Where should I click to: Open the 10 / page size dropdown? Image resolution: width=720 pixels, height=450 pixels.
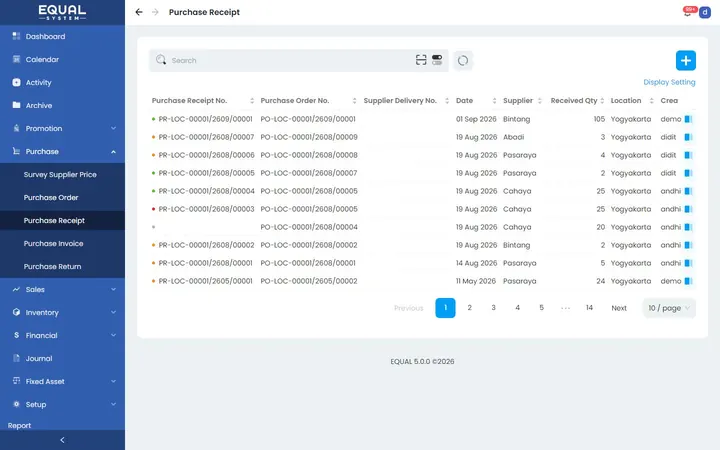(669, 308)
